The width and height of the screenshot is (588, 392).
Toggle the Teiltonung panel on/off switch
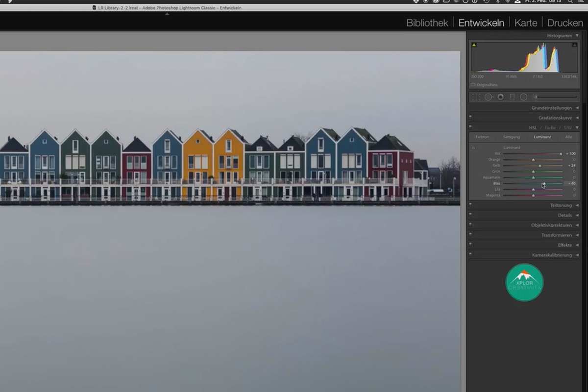470,205
